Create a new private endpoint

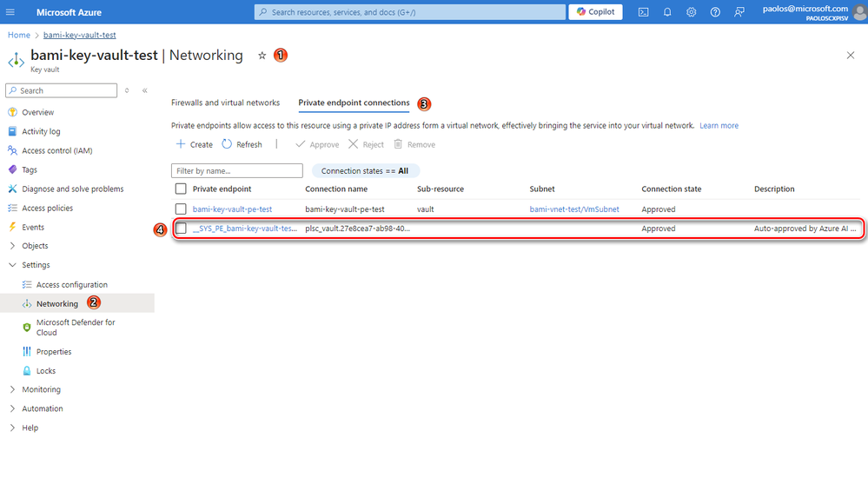click(195, 144)
